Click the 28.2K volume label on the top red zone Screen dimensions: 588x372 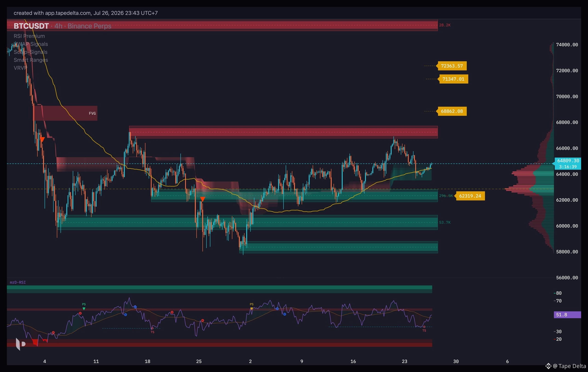click(x=445, y=25)
